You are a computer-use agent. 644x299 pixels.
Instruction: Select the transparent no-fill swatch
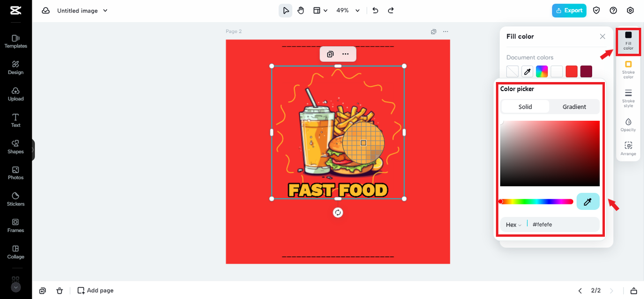click(512, 71)
